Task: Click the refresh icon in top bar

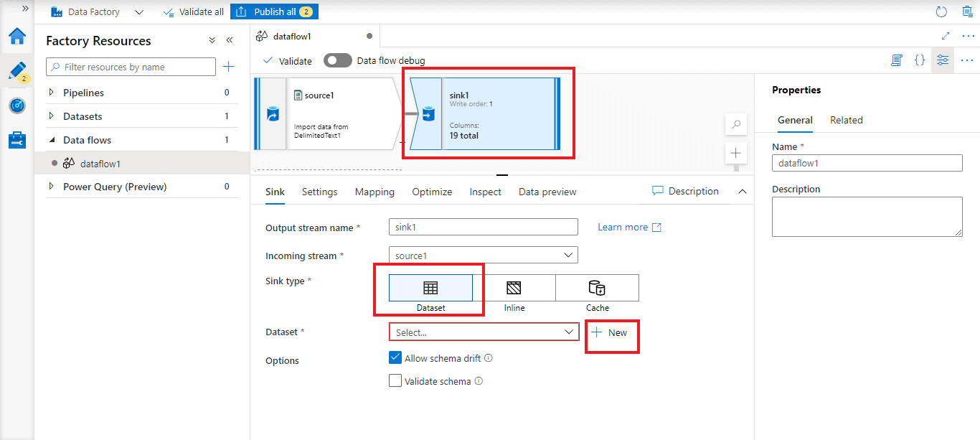Action: tap(941, 11)
